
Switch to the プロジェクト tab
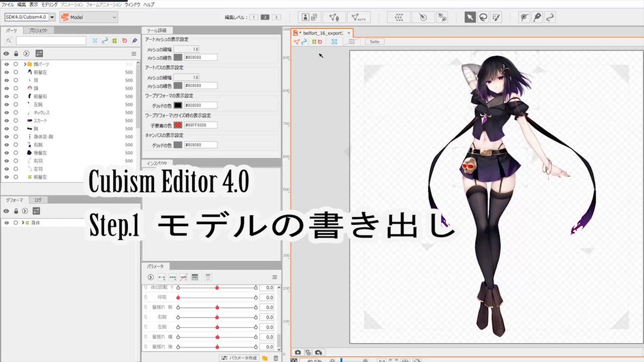pyautogui.click(x=38, y=31)
